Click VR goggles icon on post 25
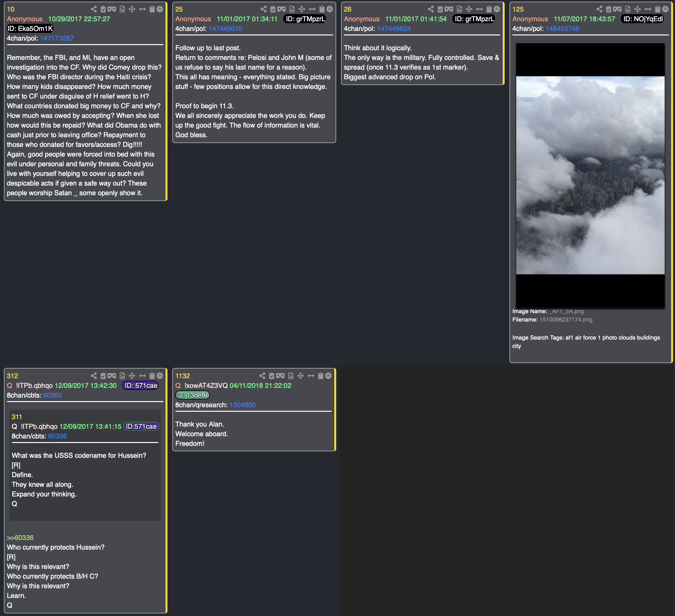 (x=281, y=9)
